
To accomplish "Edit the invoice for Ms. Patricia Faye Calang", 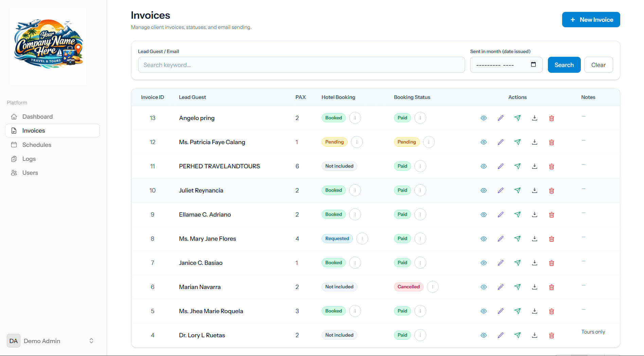I will point(500,142).
